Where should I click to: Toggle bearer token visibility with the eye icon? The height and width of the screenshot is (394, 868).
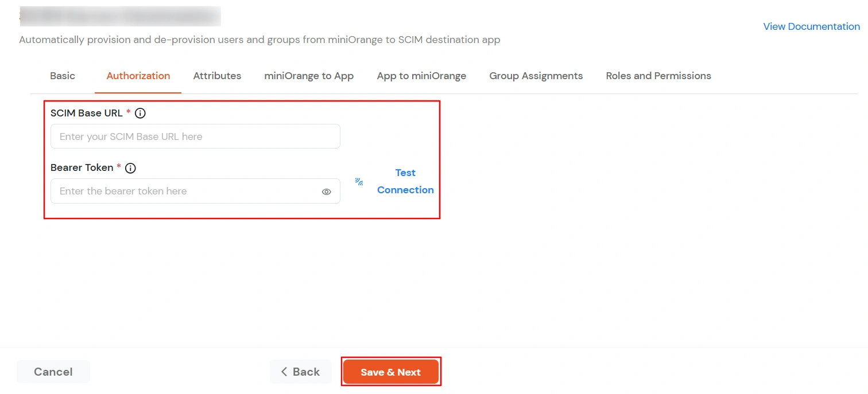click(326, 191)
